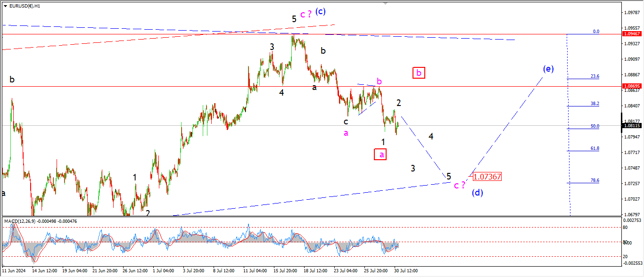Screen dimensions: 644x277
Task: Click 30 Jul 12:00 on time axis
Action: point(405,271)
